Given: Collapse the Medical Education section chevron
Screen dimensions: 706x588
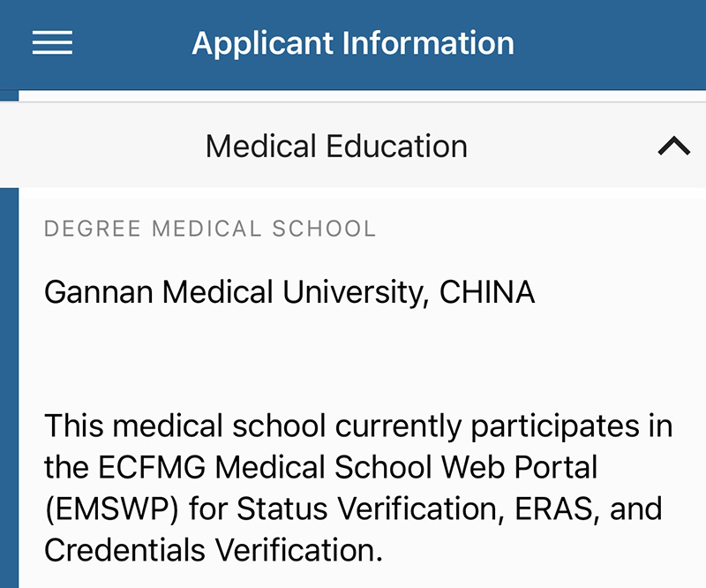Looking at the screenshot, I should click(673, 147).
